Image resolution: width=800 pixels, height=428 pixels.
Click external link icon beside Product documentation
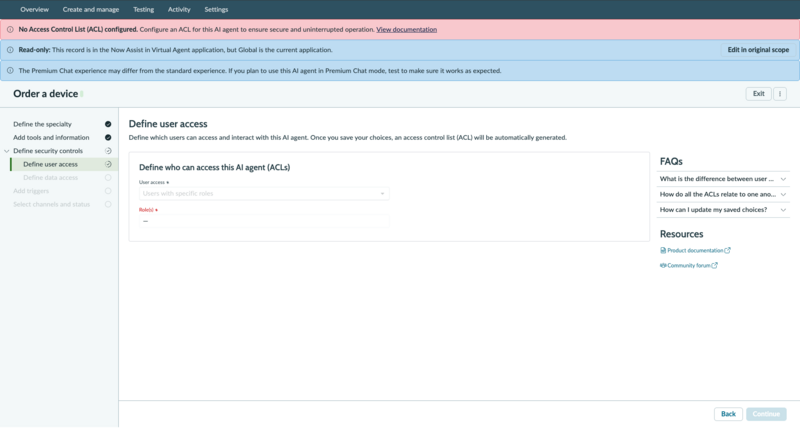(x=728, y=250)
